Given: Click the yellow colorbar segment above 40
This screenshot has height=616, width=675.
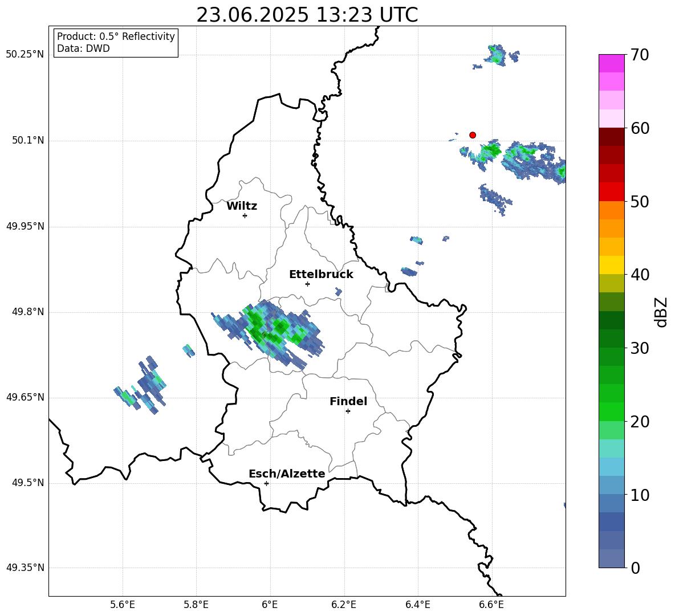Looking at the screenshot, I should coord(611,265).
